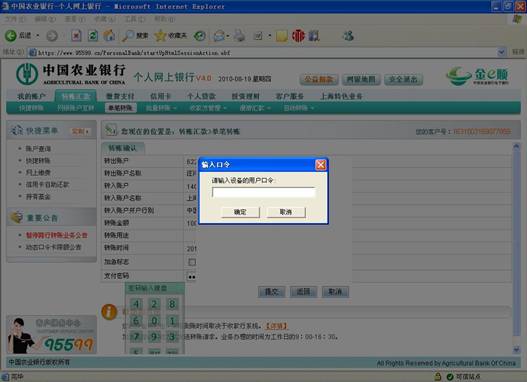Click the browser address URL field
The width and height of the screenshot is (527, 382).
(x=262, y=52)
